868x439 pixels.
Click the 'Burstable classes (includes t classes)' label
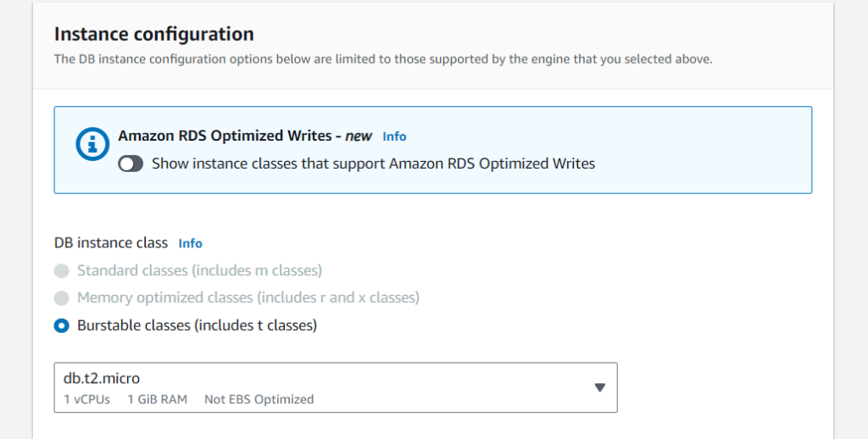click(x=197, y=325)
